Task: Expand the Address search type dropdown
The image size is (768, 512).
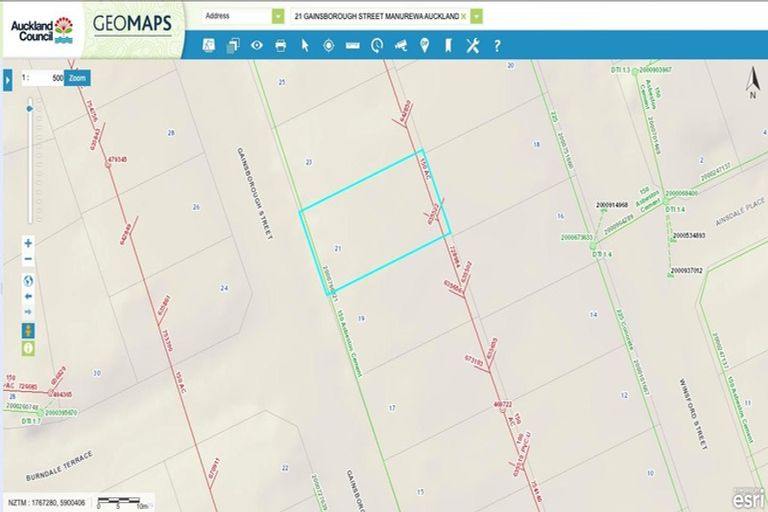Action: point(278,16)
